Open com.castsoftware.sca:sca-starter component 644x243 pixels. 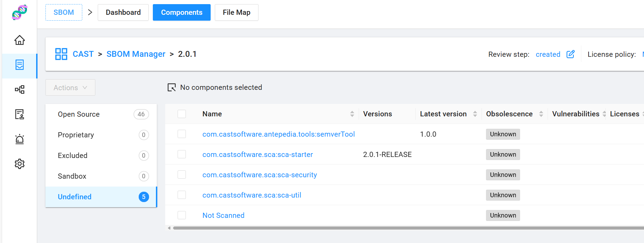point(257,155)
